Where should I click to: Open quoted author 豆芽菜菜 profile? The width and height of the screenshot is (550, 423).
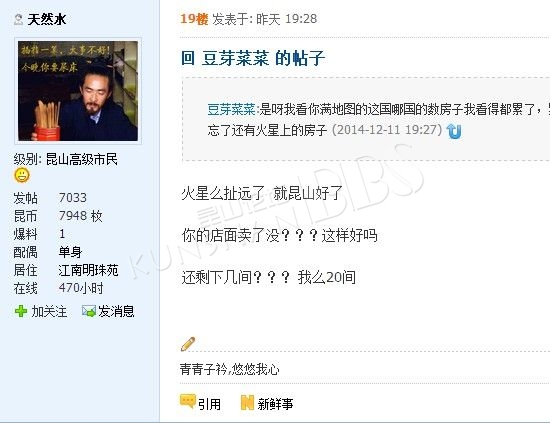pyautogui.click(x=231, y=109)
